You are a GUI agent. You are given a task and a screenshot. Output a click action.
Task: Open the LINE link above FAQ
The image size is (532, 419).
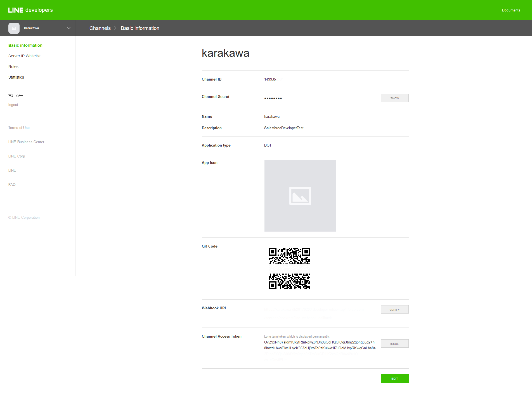[12, 171]
